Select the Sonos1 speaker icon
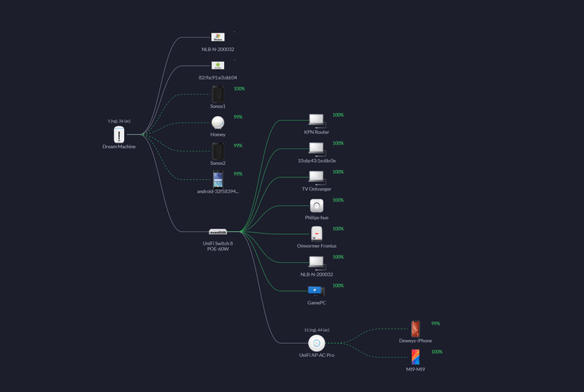Viewport: 584px width, 392px height. pyautogui.click(x=218, y=94)
